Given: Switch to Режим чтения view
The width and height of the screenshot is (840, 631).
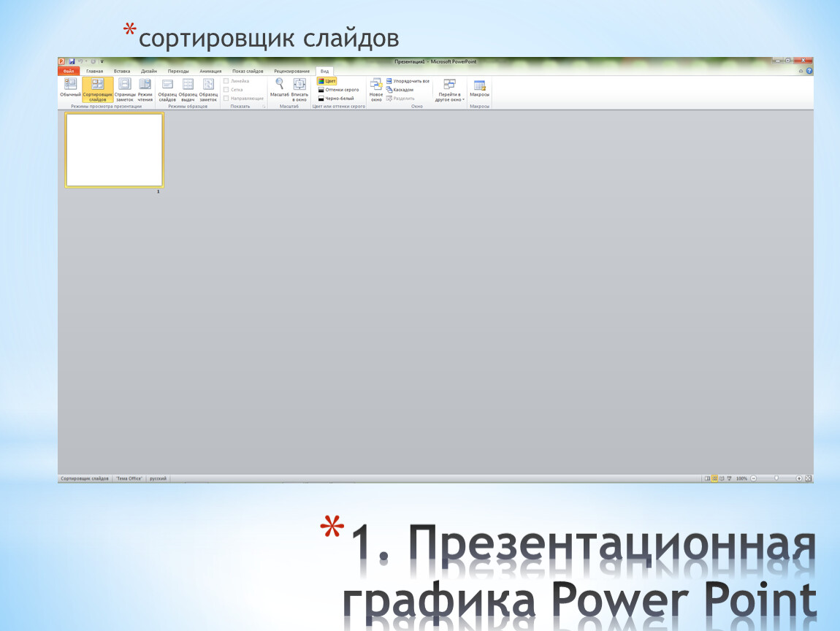Looking at the screenshot, I should click(x=145, y=89).
